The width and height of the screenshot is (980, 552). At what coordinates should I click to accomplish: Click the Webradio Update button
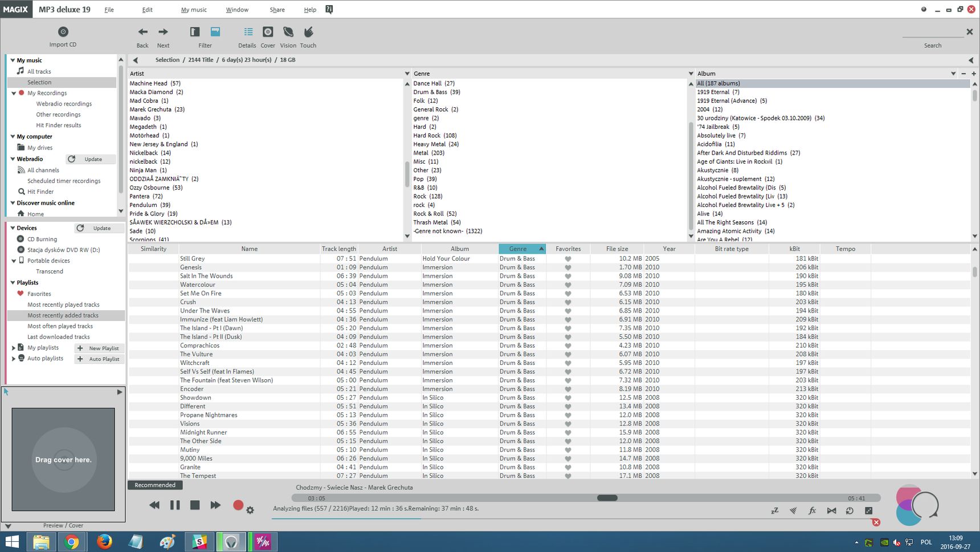tap(90, 159)
